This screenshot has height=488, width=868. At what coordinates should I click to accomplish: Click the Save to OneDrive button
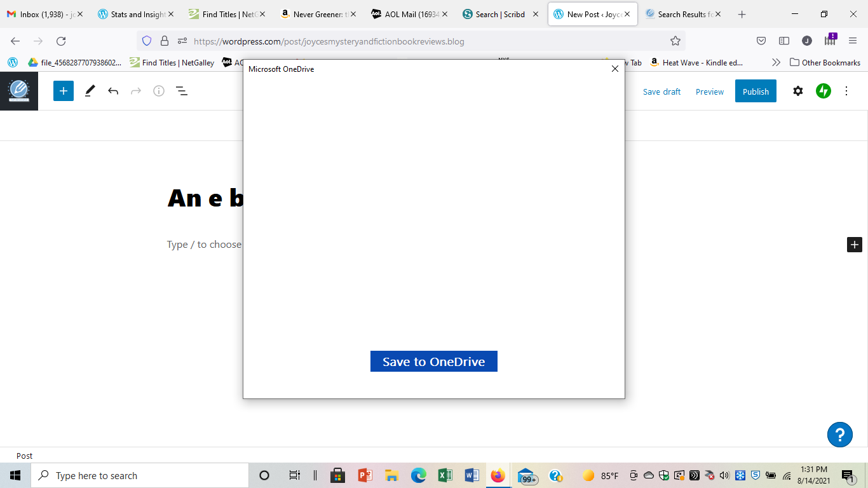click(x=433, y=362)
